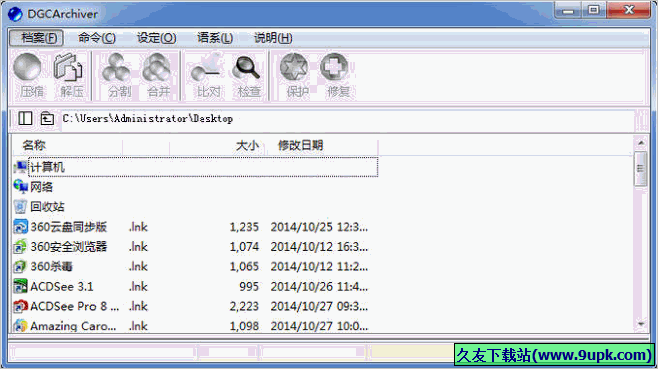The height and width of the screenshot is (369, 658).
Task: Select the 网络 row name
Action: pos(42,187)
